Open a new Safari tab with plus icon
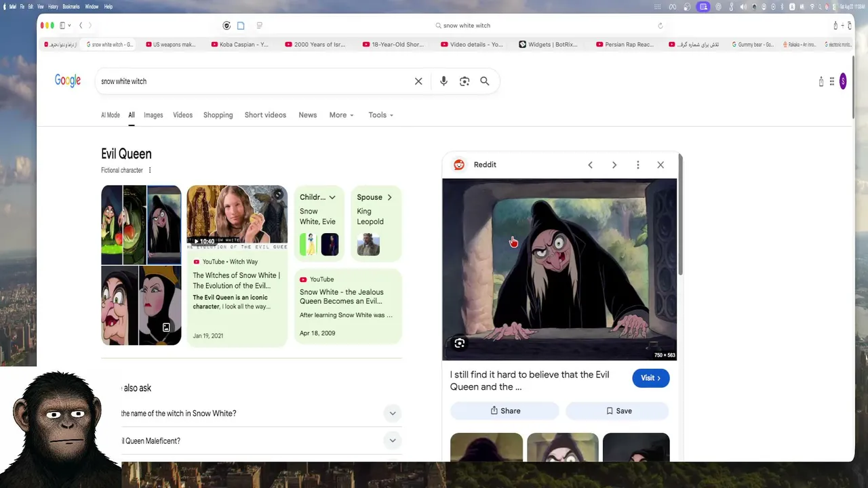The height and width of the screenshot is (488, 868). pos(843,26)
